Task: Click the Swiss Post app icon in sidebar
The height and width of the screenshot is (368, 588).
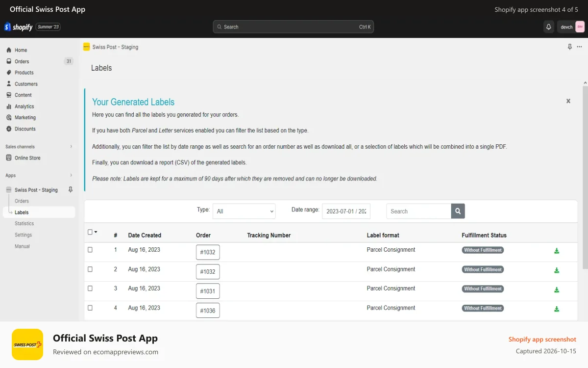Action: pos(9,190)
